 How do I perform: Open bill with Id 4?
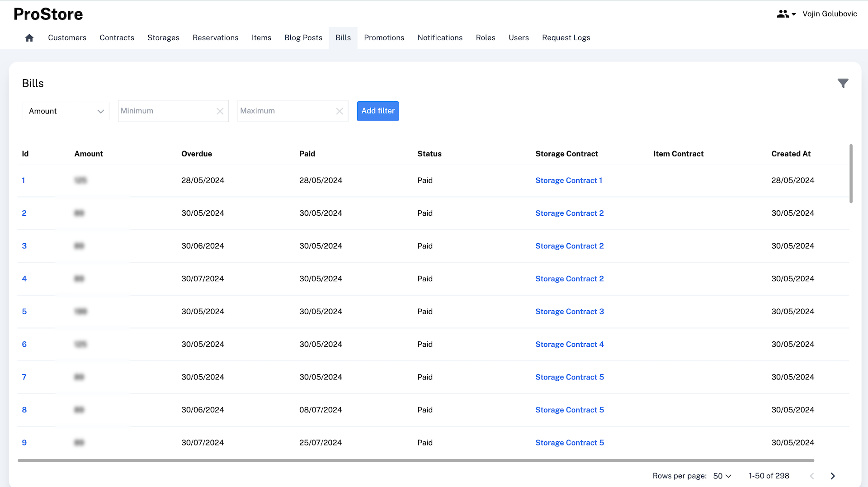pos(24,279)
